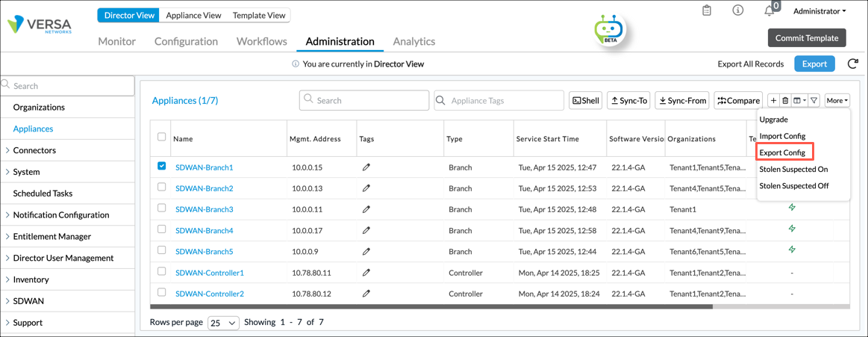Open Organizations in the sidebar

point(39,107)
